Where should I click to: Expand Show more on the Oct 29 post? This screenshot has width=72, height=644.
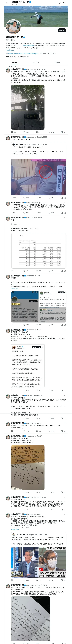point(15,289)
